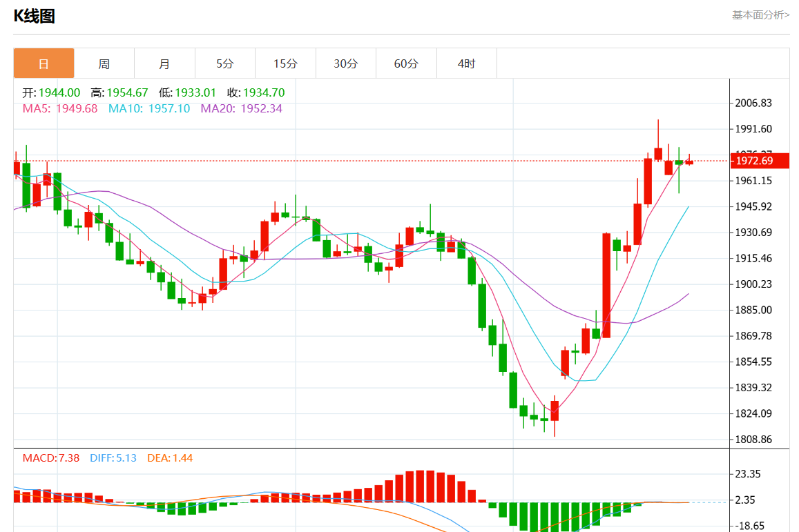The height and width of the screenshot is (532, 799).
Task: Click the 1885.00 price axis label
Action: (753, 310)
